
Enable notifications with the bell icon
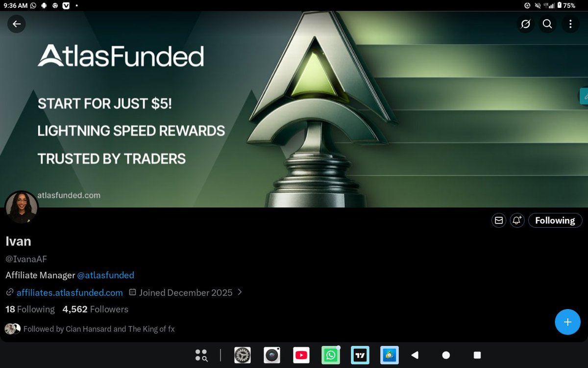tap(517, 220)
